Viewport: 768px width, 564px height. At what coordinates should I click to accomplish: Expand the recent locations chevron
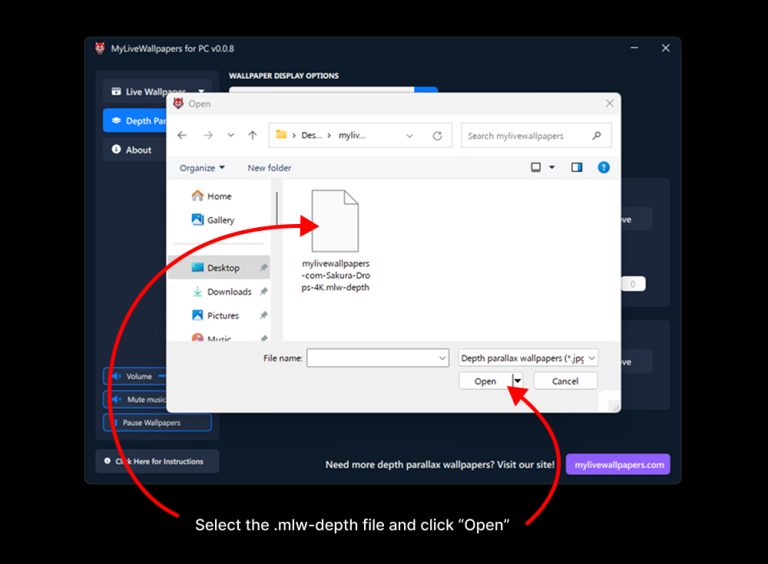tap(231, 136)
